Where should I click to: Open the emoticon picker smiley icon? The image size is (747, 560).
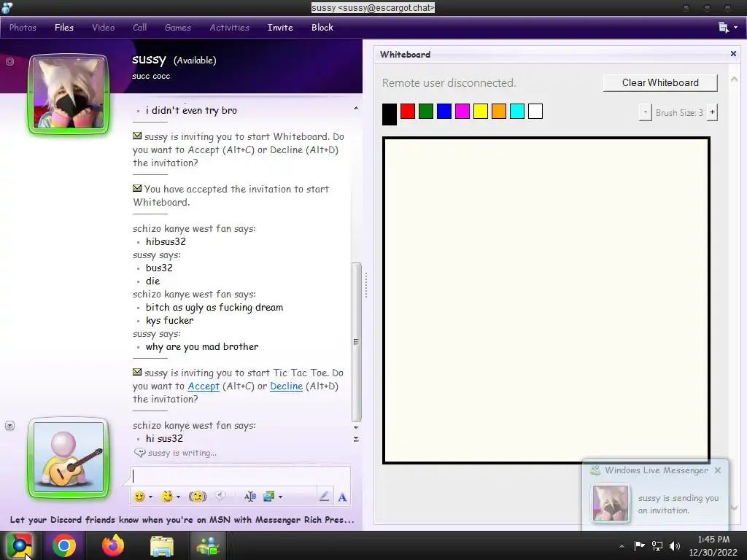pyautogui.click(x=139, y=497)
